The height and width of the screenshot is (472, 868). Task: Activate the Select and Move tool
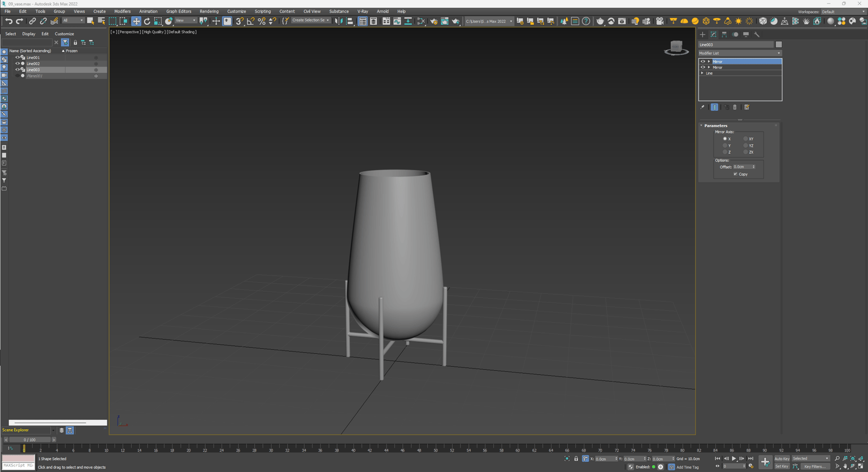[x=136, y=21]
